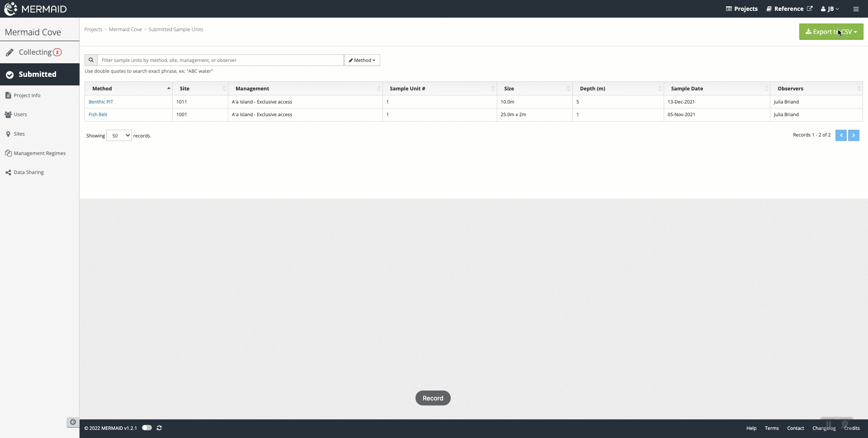The height and width of the screenshot is (438, 868).
Task: Expand the Method filter dropdown
Action: (362, 60)
